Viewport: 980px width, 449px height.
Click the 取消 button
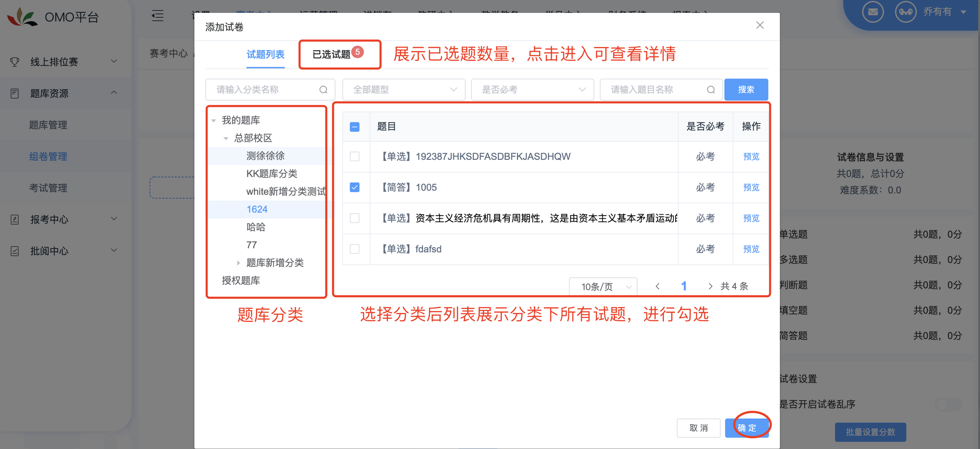tap(699, 428)
